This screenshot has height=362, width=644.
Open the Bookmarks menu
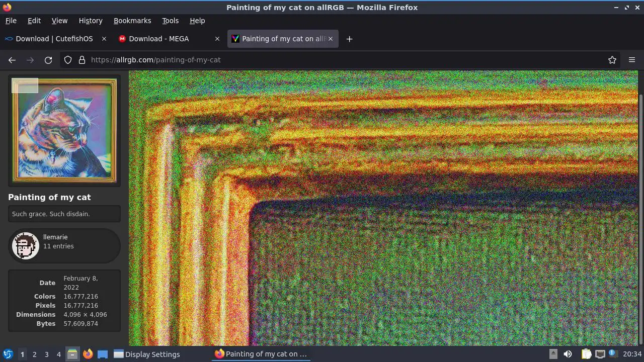(x=132, y=21)
